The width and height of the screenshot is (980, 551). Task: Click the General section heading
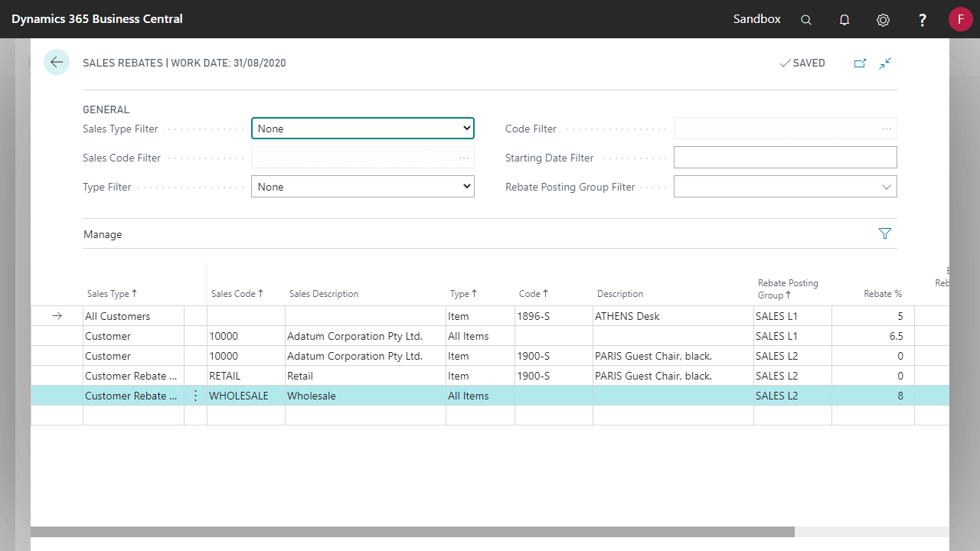coord(106,109)
